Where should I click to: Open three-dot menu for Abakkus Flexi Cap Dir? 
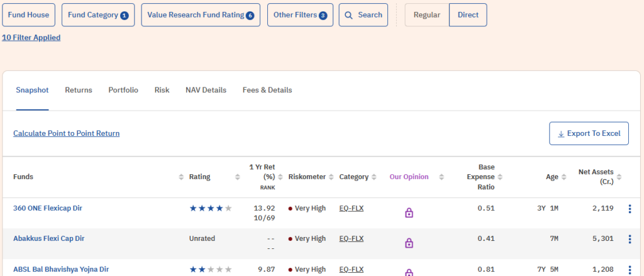click(630, 239)
